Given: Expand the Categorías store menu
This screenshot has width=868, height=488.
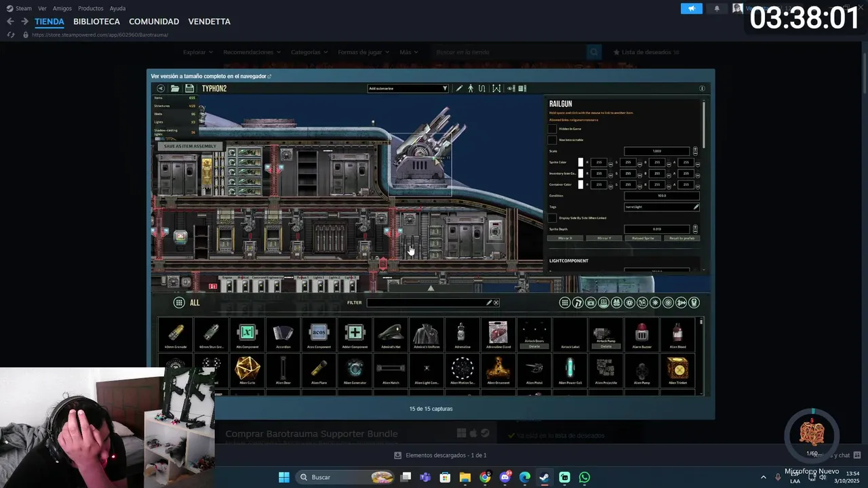Looking at the screenshot, I should [309, 52].
